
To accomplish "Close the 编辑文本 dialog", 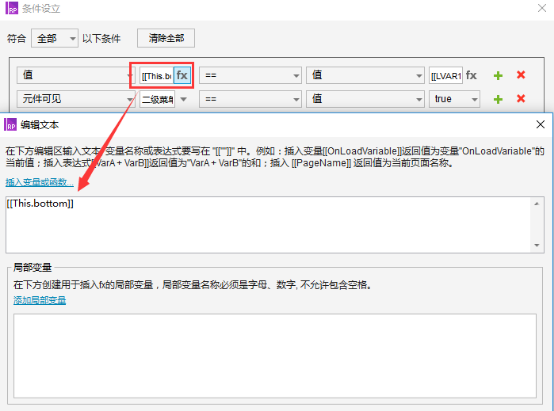I will tap(540, 124).
